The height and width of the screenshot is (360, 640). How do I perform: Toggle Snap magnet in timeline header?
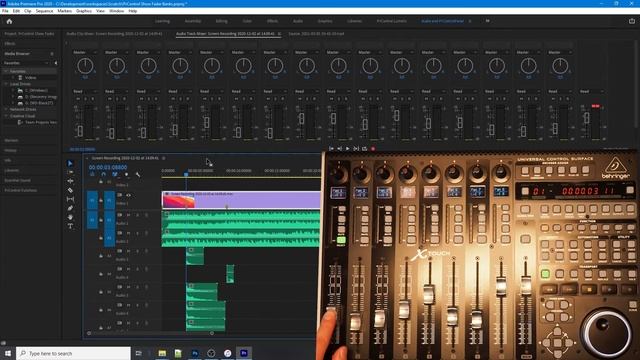tap(103, 174)
